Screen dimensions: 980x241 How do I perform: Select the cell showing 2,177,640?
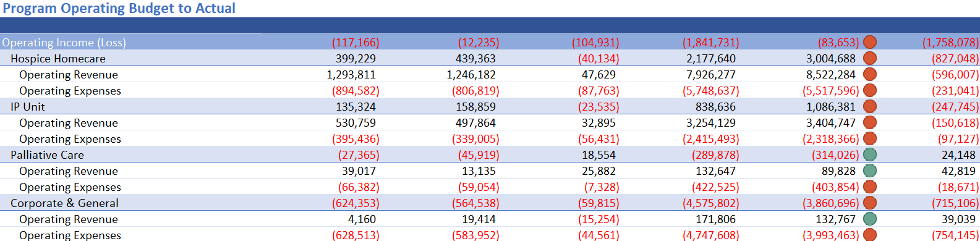(x=711, y=59)
